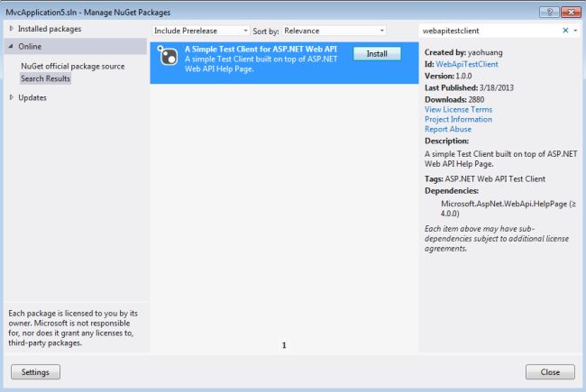Image resolution: width=586 pixels, height=392 pixels.
Task: Click the Updates section label
Action: pos(32,97)
